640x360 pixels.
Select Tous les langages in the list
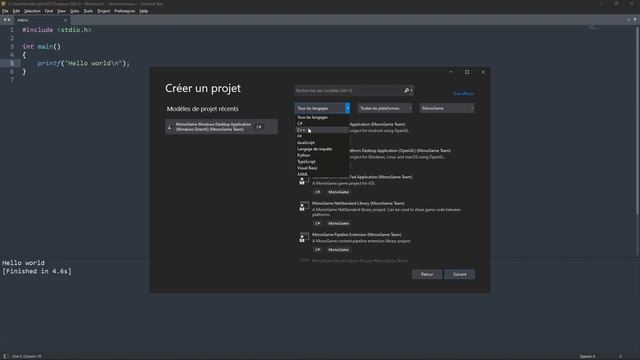322,118
